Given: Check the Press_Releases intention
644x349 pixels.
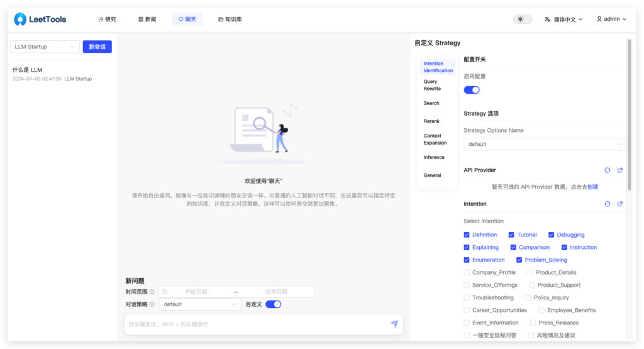Looking at the screenshot, I should click(532, 323).
